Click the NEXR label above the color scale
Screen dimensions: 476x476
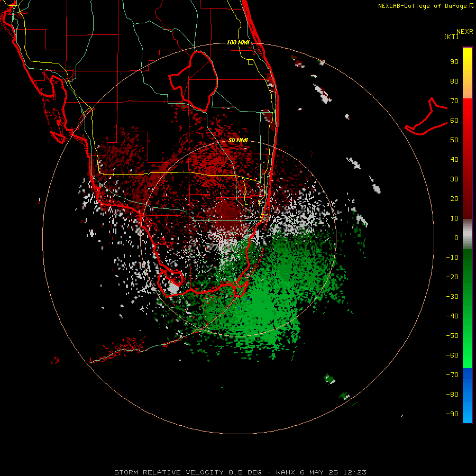click(465, 32)
